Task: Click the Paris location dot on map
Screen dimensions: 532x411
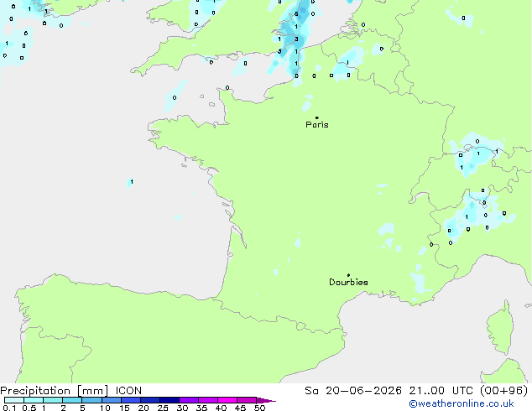Action: 317,117
